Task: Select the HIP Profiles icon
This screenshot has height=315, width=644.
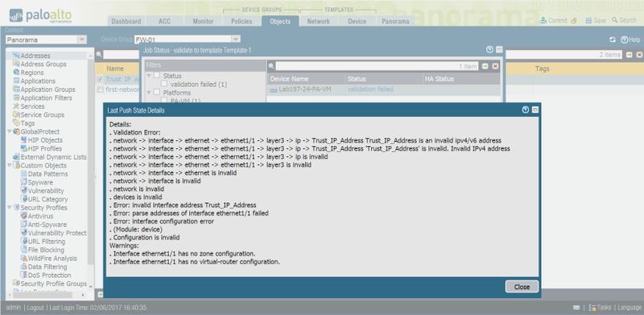Action: (24, 148)
